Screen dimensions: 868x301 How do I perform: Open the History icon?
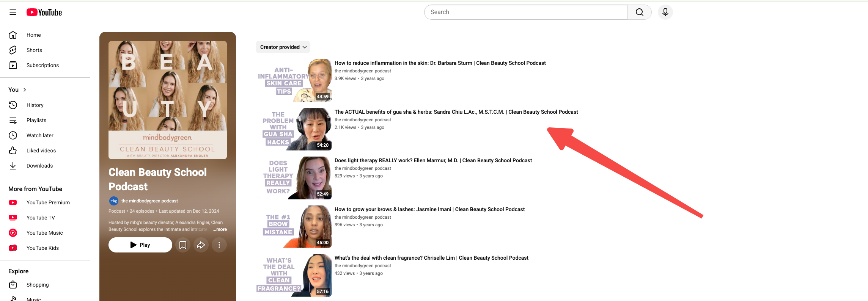(13, 105)
